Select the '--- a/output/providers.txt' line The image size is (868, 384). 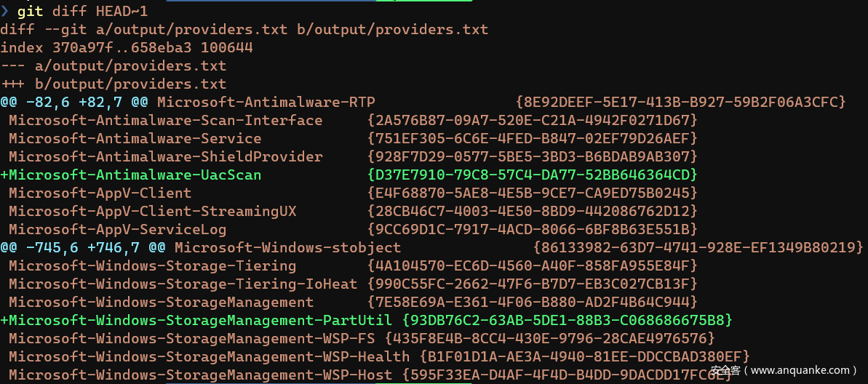(113, 66)
